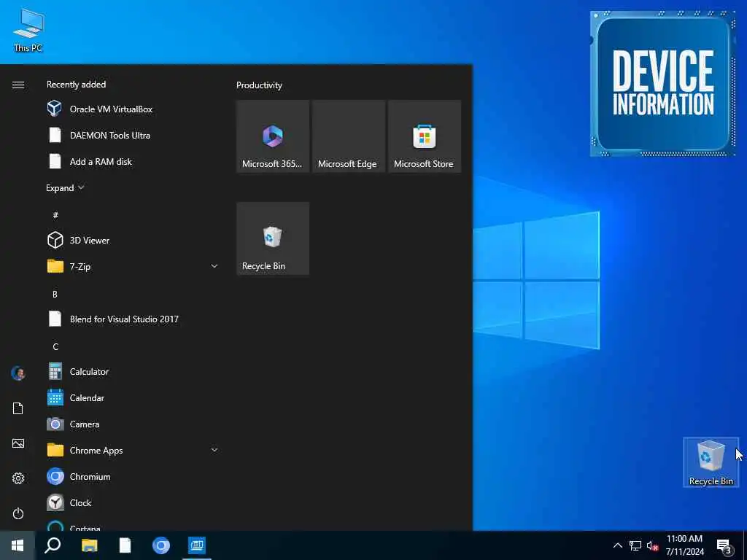Open taskbar Search magnifier

point(53,545)
